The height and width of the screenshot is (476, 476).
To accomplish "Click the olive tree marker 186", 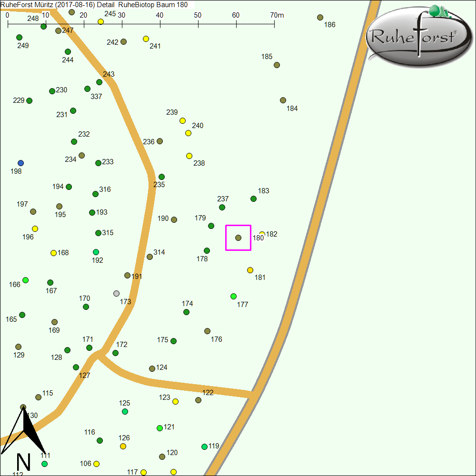I will point(320,17).
